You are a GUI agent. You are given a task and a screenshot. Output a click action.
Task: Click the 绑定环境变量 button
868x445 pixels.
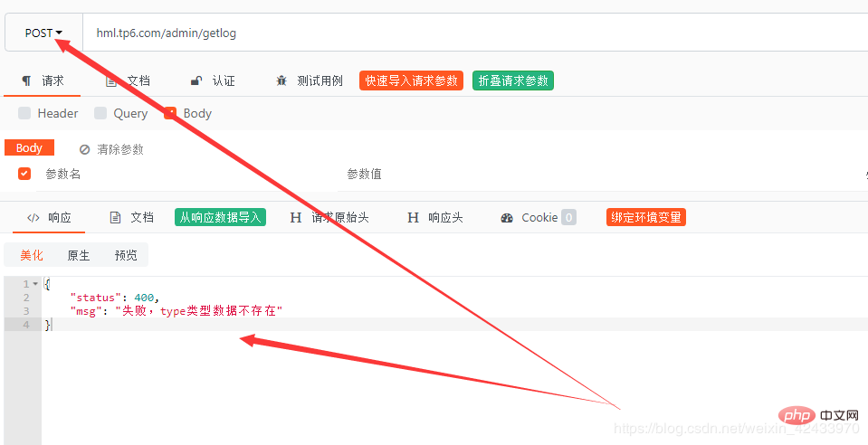[646, 217]
